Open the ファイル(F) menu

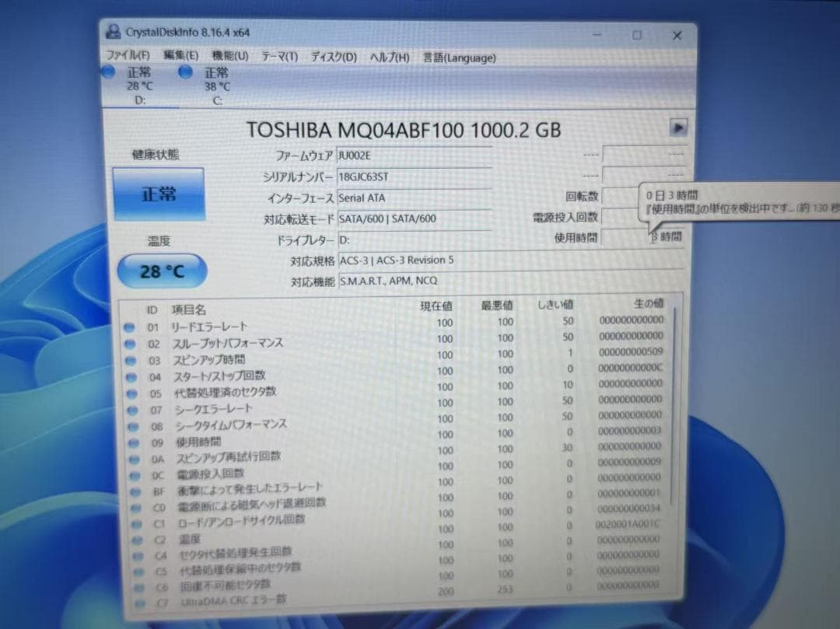click(128, 57)
